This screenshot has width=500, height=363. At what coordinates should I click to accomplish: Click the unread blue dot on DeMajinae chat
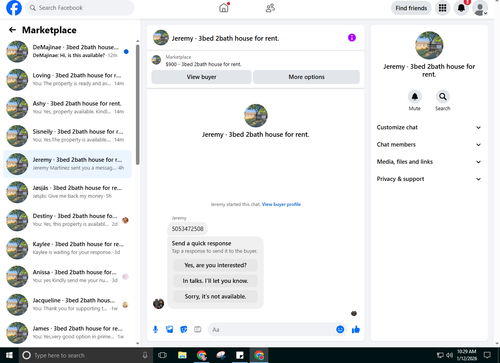click(126, 51)
